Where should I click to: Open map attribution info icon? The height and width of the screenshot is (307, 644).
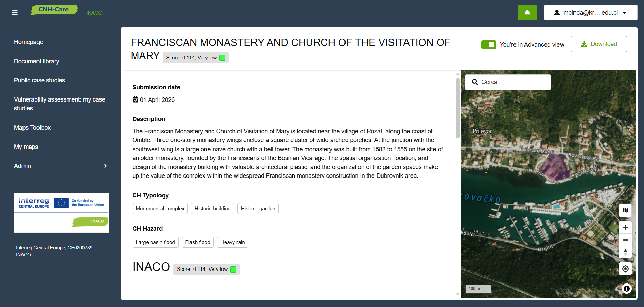pos(626,289)
